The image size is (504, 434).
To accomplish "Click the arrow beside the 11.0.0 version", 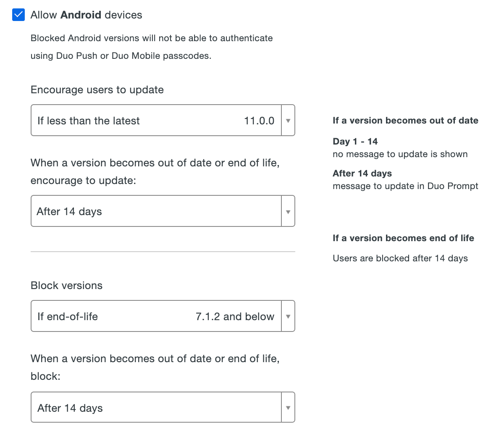I will [x=288, y=121].
